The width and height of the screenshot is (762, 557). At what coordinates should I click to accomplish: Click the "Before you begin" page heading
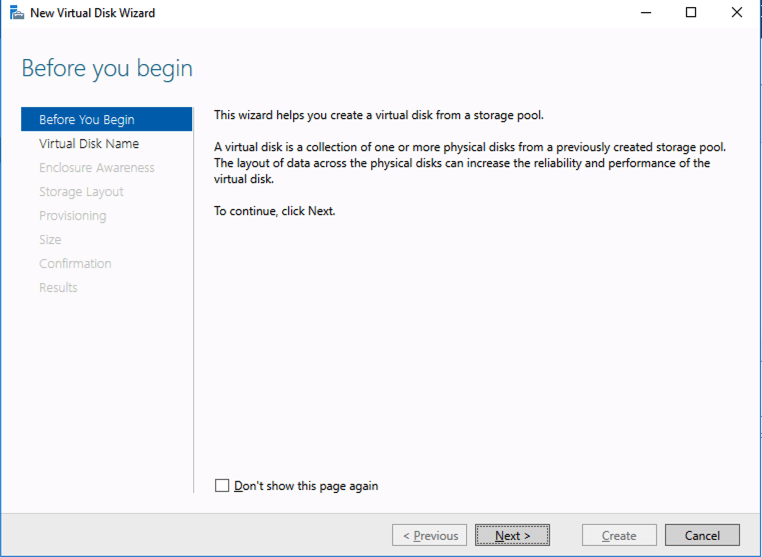(107, 69)
